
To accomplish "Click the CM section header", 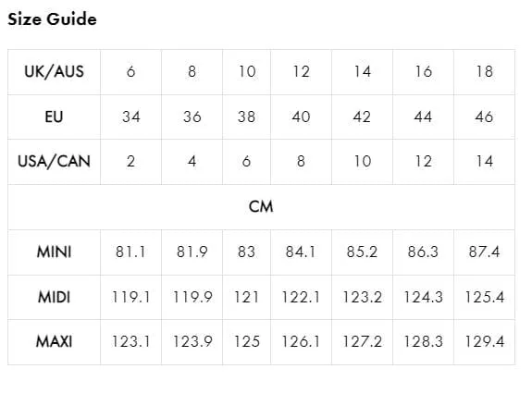I will pyautogui.click(x=261, y=206).
